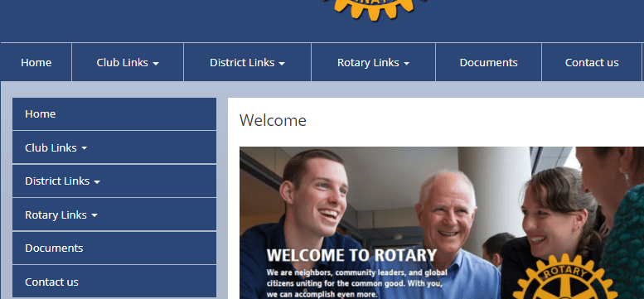Viewport: 644px width, 299px height.
Task: Open Documents in the left sidebar menu
Action: (114, 248)
